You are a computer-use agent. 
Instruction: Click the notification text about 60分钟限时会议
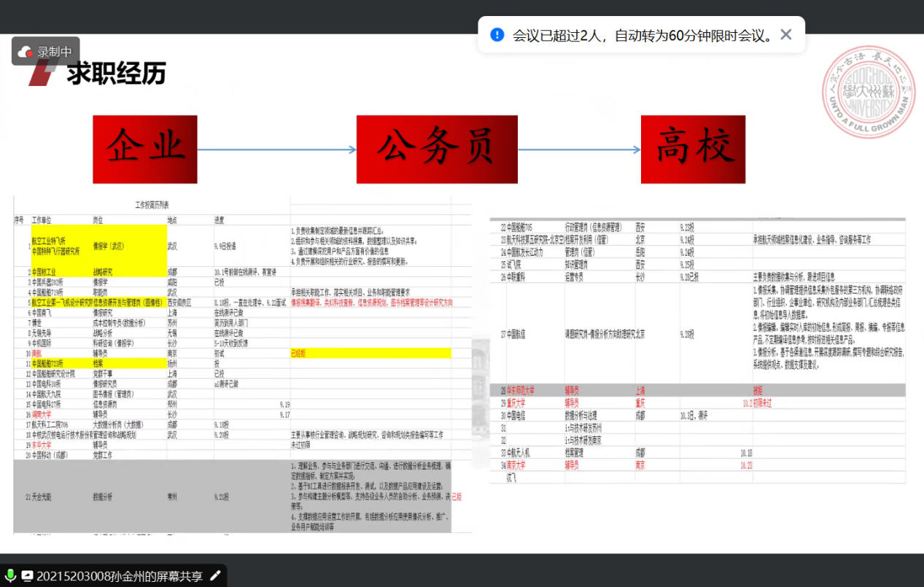[x=642, y=35]
